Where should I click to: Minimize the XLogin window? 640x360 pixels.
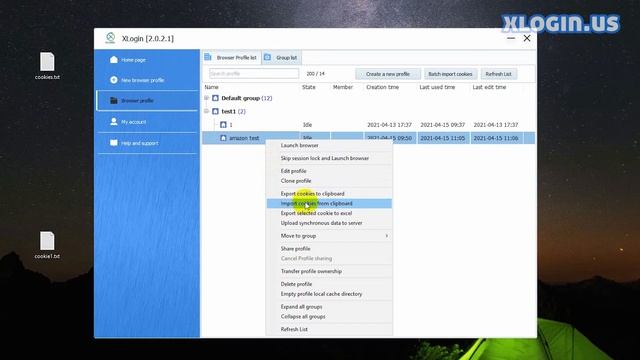(511, 38)
